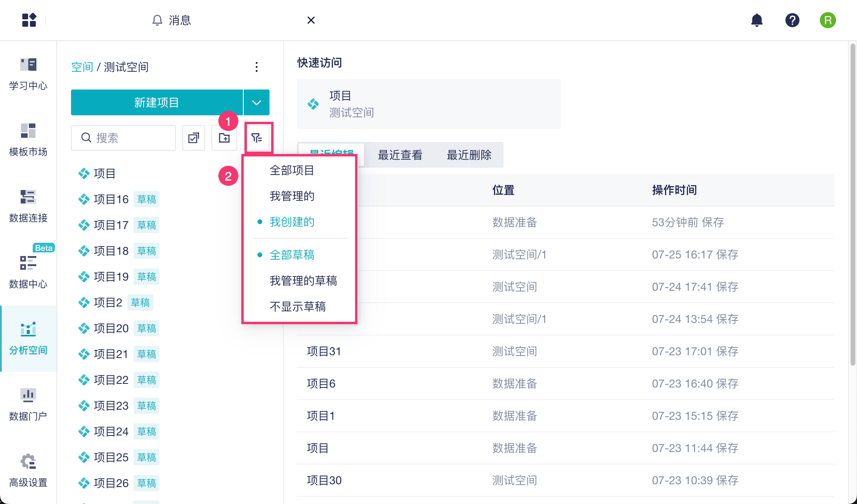Click the app grid logo icon

[29, 20]
